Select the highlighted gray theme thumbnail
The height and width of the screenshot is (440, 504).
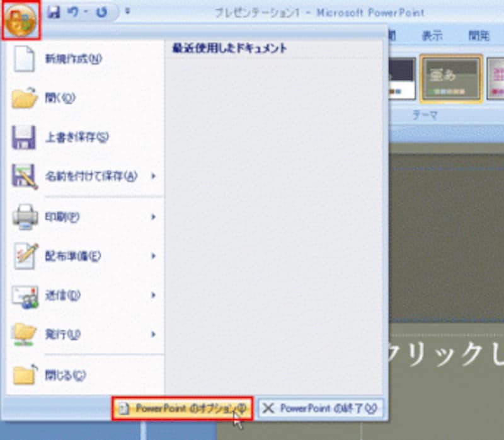pyautogui.click(x=451, y=79)
